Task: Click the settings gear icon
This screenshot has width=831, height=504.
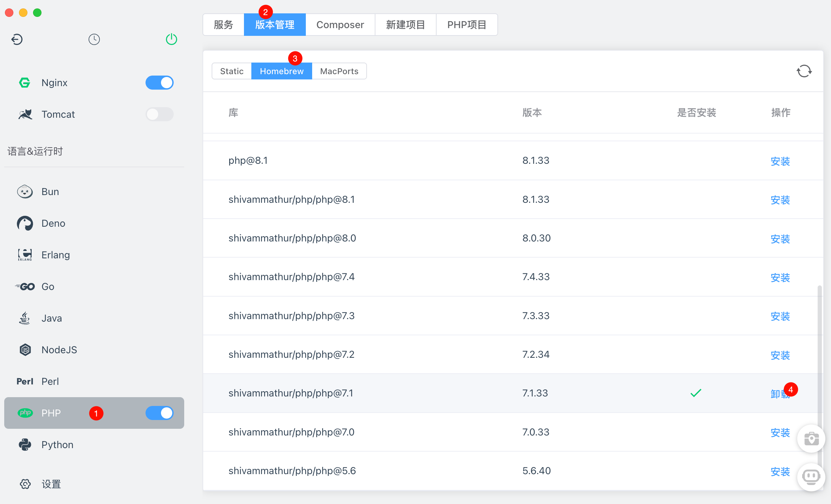Action: (x=25, y=484)
